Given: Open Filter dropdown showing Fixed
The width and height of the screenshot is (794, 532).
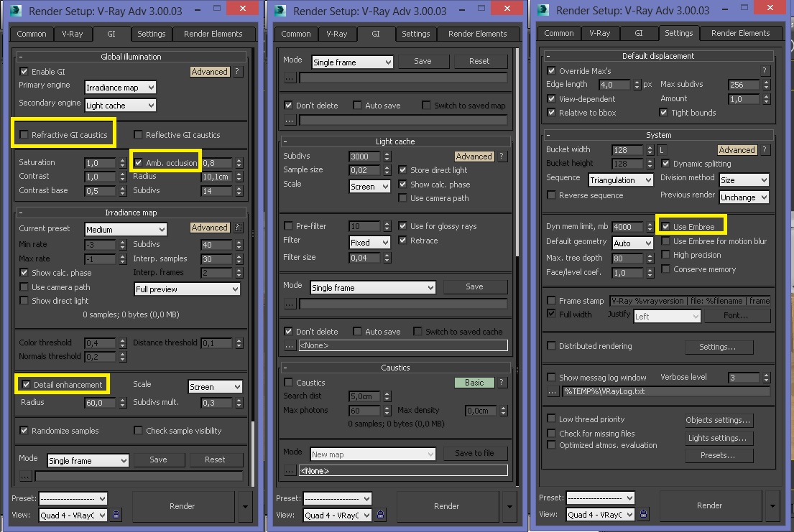Looking at the screenshot, I should [x=369, y=243].
